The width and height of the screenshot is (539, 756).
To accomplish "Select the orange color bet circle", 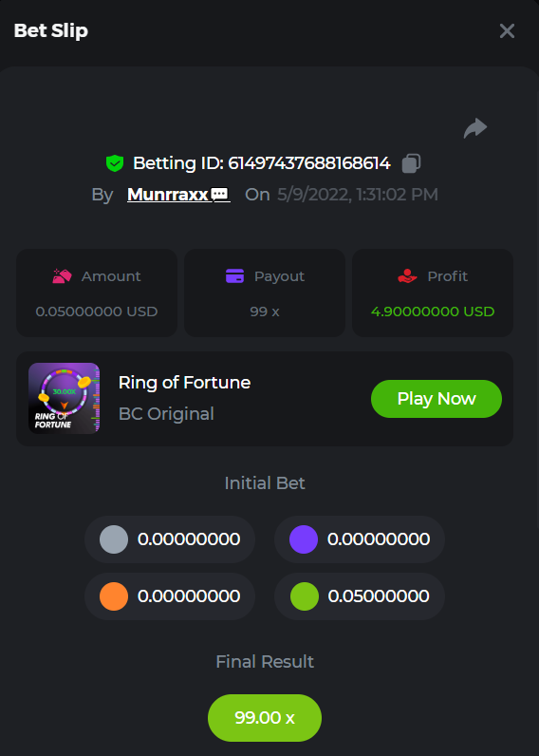I will click(114, 596).
